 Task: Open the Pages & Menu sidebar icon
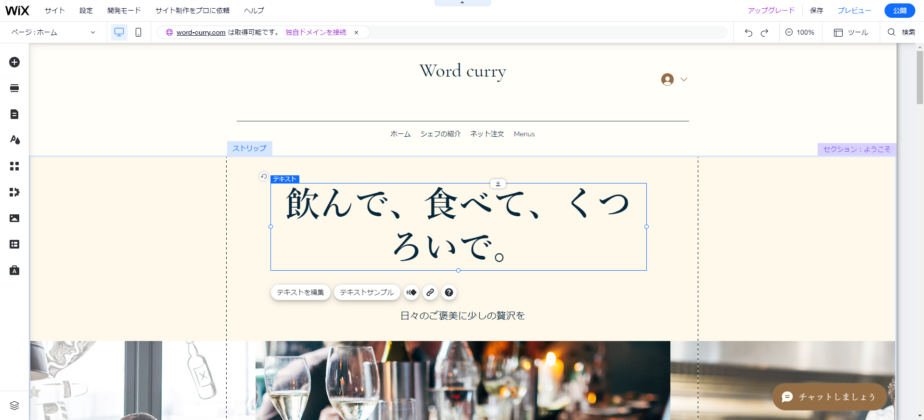15,114
